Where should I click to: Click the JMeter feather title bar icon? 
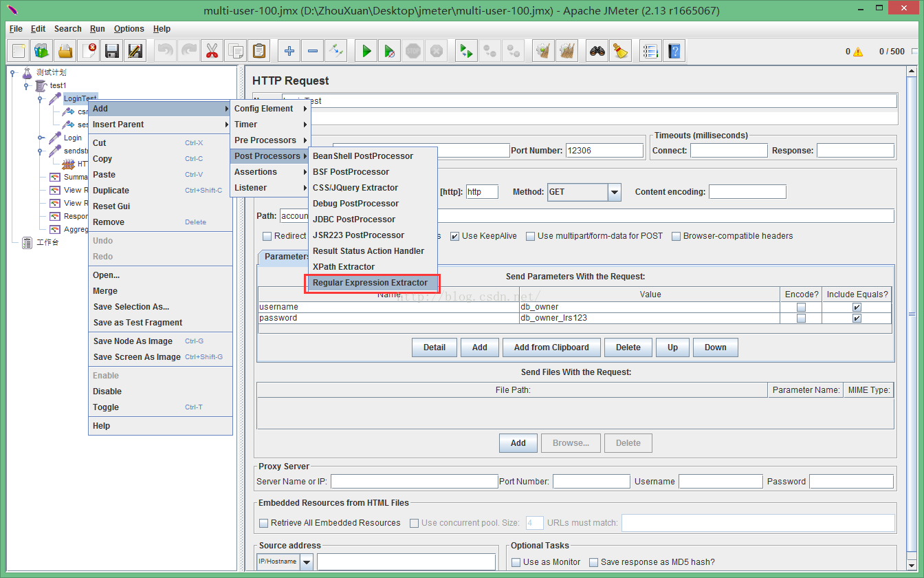[x=11, y=10]
